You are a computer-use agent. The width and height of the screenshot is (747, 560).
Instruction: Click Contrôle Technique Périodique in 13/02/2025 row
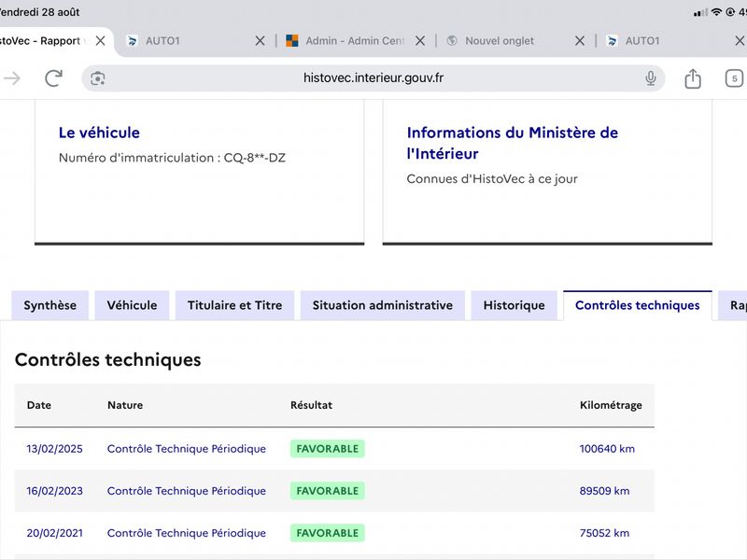click(186, 449)
